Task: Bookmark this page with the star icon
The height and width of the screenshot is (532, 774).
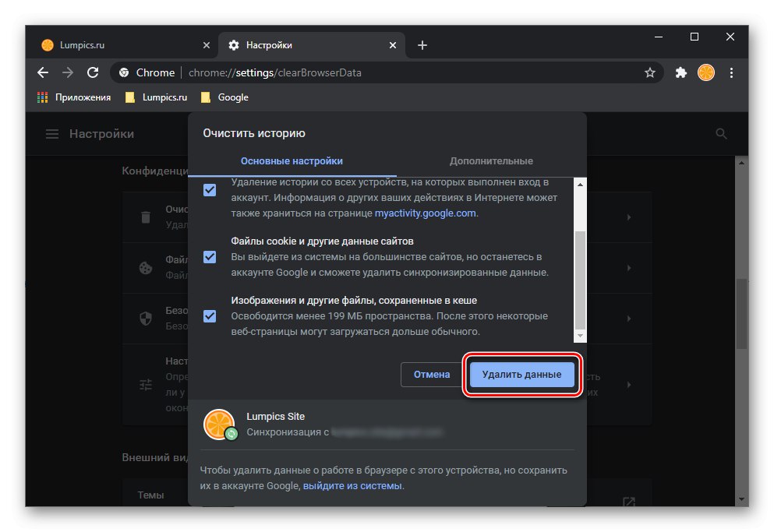Action: click(x=649, y=72)
